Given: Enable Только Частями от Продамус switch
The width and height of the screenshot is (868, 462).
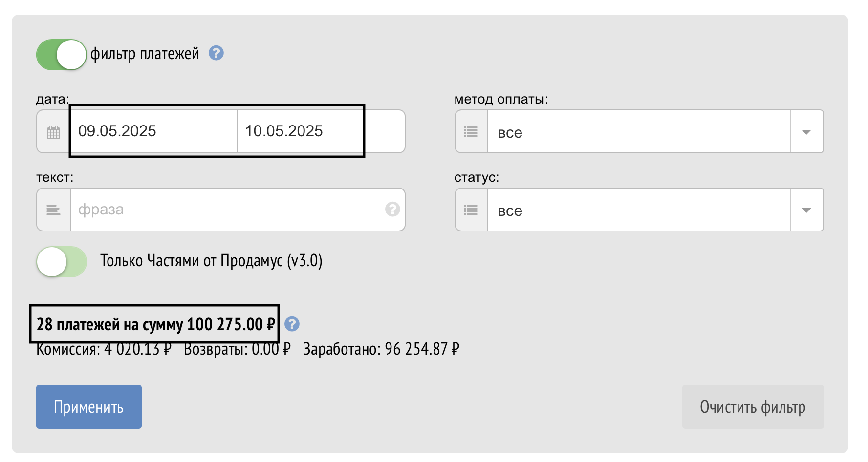Looking at the screenshot, I should 62,262.
